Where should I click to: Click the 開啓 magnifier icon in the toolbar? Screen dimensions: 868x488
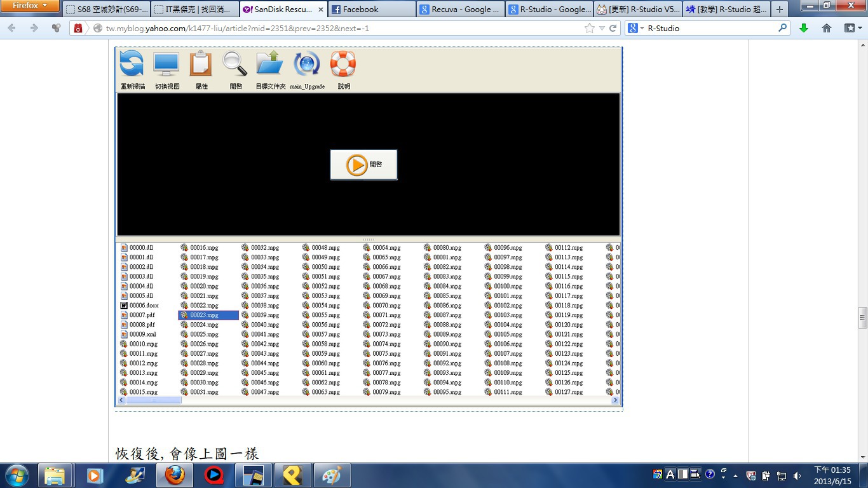pyautogui.click(x=235, y=64)
